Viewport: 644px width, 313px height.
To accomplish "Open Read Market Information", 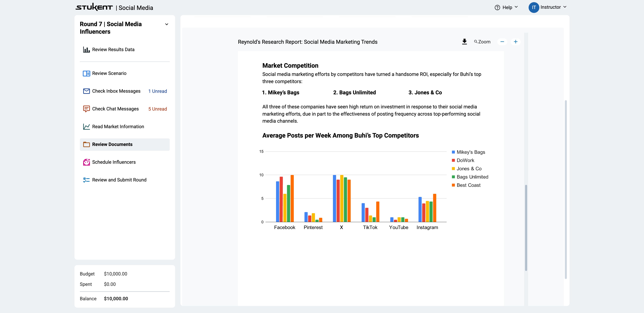I will 124,127.
